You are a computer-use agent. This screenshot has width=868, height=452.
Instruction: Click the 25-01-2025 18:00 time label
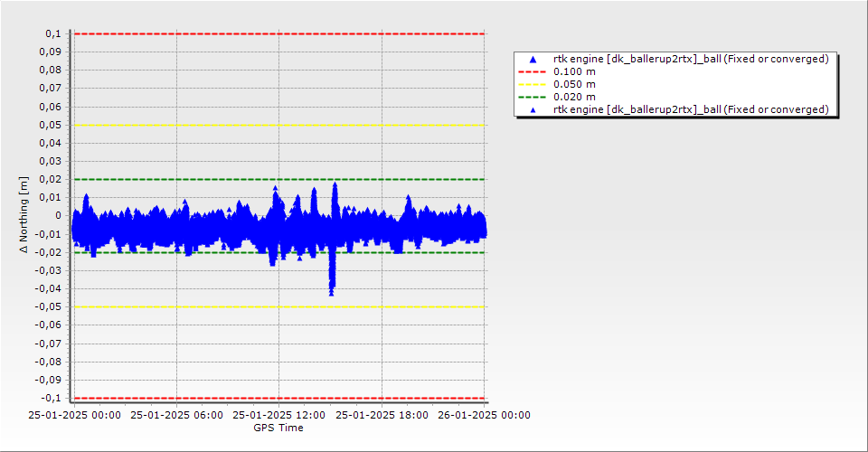click(x=382, y=415)
